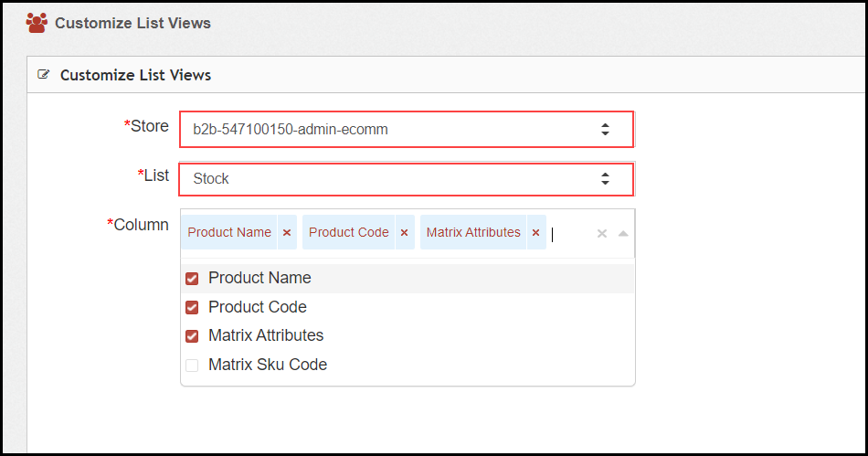Click the Customize List Views page heading
The height and width of the screenshot is (456, 868).
click(132, 23)
